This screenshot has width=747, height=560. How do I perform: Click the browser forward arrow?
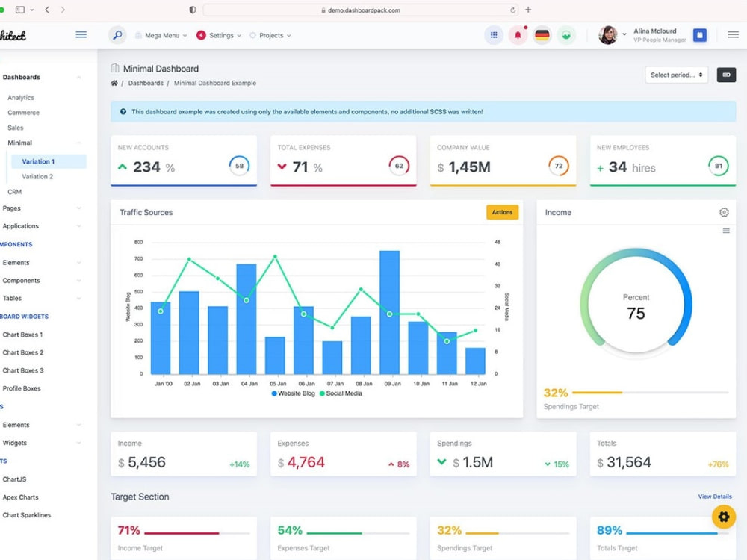click(63, 10)
